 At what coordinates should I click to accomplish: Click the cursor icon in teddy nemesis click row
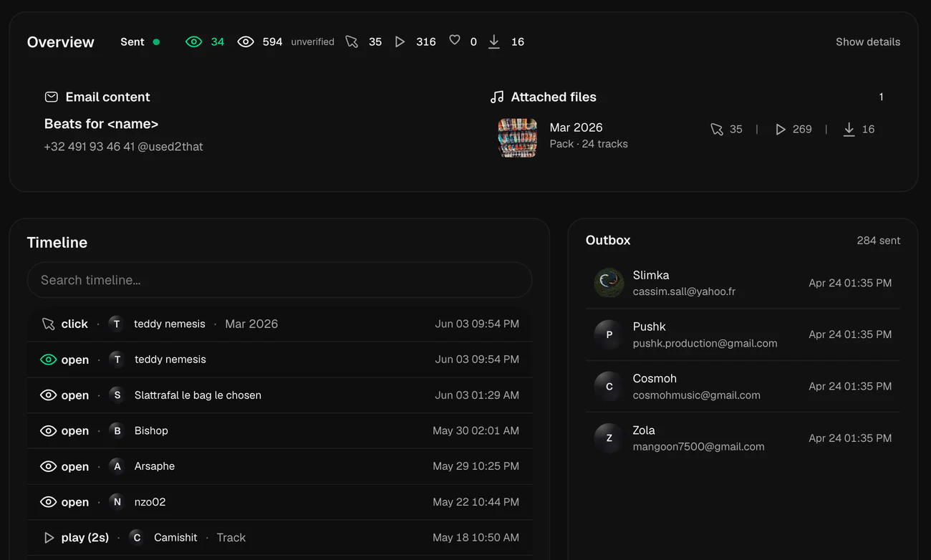[x=48, y=324]
